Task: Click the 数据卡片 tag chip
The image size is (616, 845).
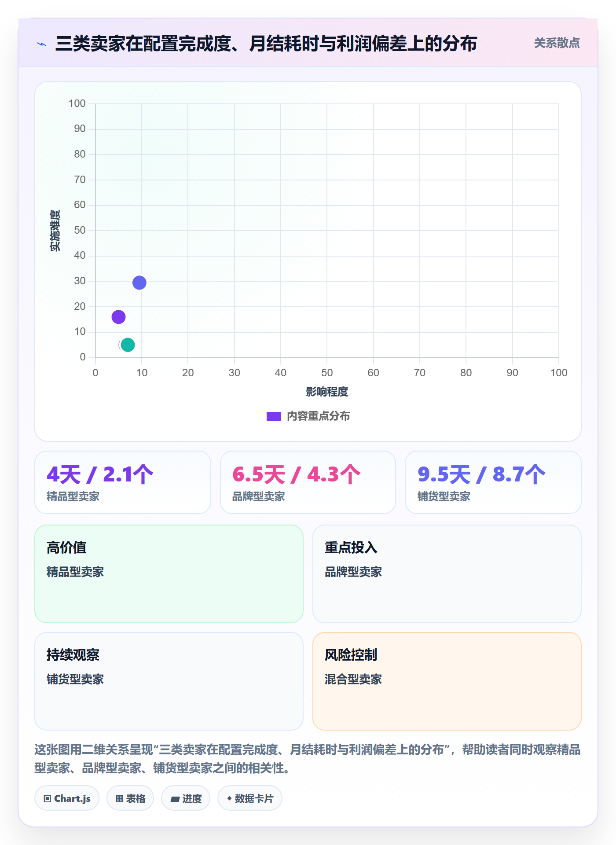Action: point(250,798)
